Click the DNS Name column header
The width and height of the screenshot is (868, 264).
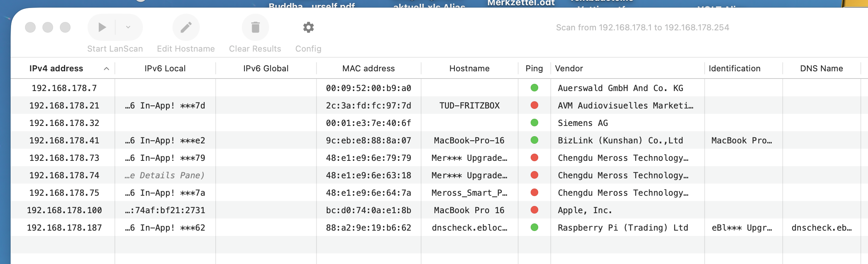821,69
